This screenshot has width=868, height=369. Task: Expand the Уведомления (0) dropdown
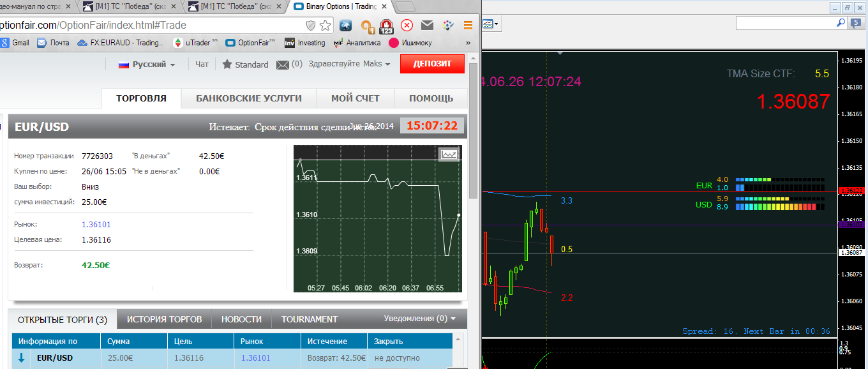[420, 318]
